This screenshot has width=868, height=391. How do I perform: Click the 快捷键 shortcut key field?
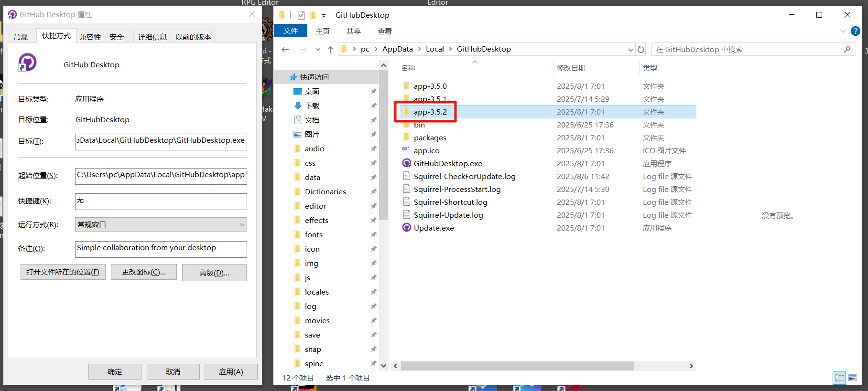(161, 201)
